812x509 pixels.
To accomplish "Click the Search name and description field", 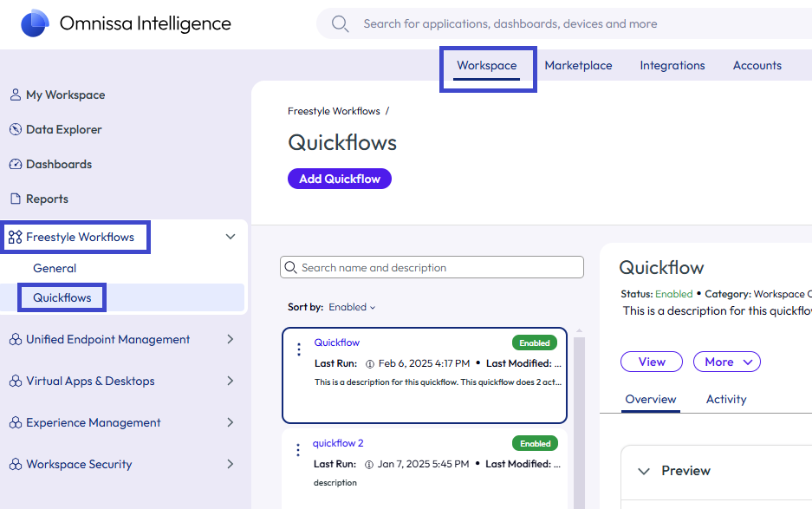I will coord(432,267).
